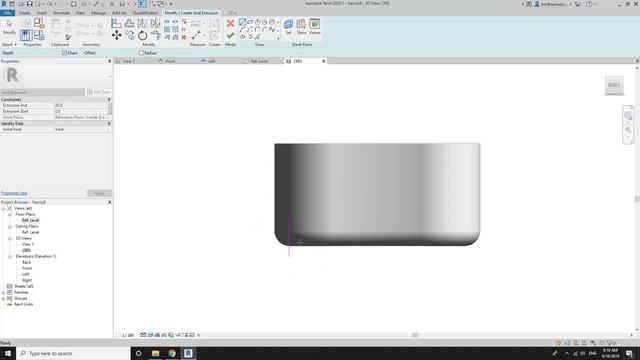Click the Align tool in Modify panel
The width and height of the screenshot is (640, 360).
pos(116,23)
